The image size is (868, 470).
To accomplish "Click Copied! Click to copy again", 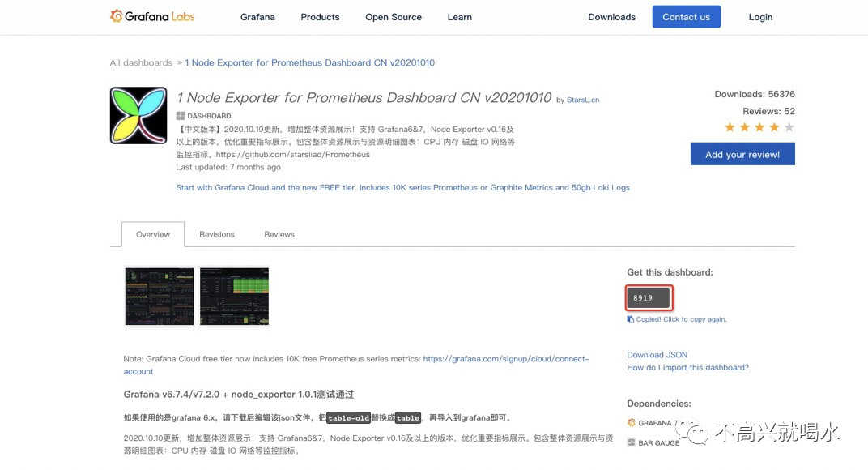I will point(681,319).
